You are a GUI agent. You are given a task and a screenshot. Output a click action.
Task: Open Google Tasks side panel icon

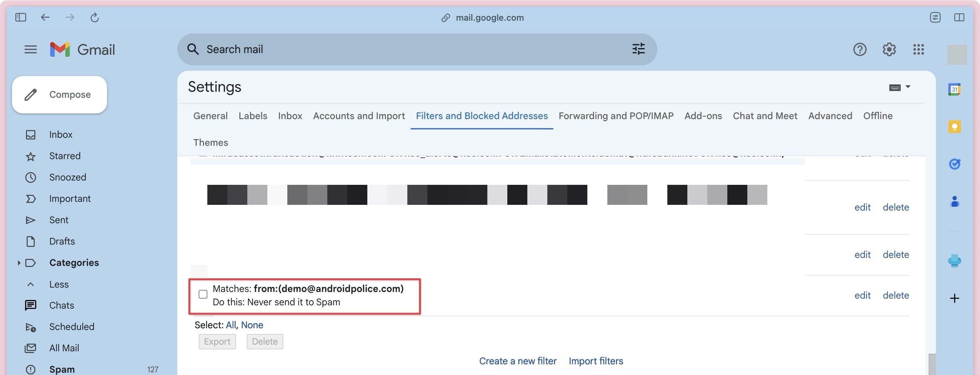point(954,164)
